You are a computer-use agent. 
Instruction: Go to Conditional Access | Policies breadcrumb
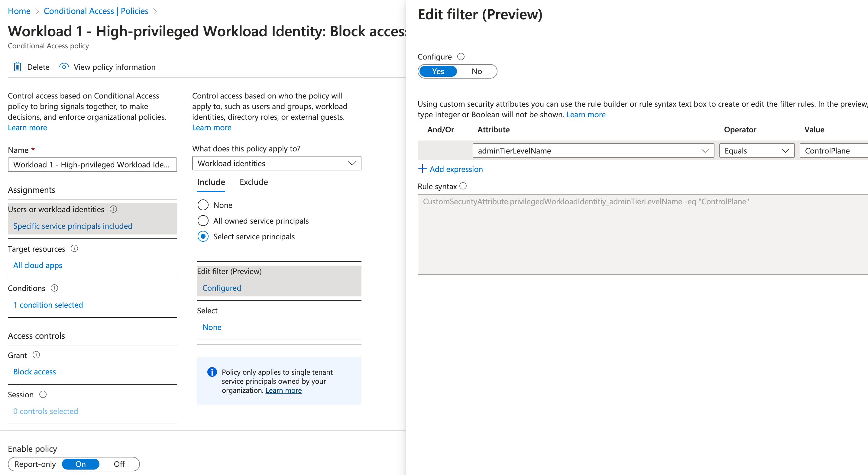96,11
